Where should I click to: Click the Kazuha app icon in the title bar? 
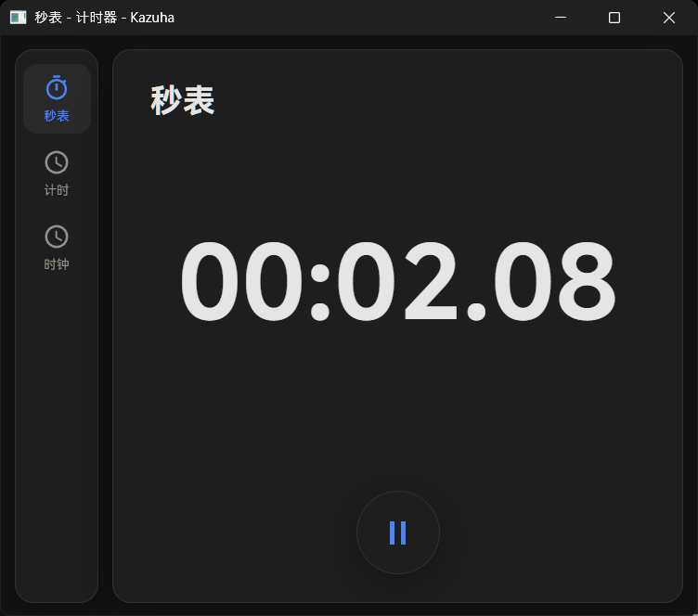(x=18, y=18)
